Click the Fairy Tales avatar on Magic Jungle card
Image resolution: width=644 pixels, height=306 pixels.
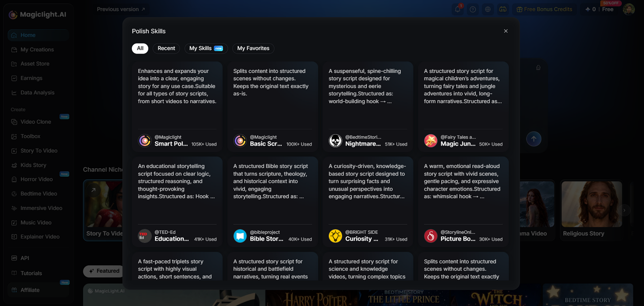(x=430, y=141)
